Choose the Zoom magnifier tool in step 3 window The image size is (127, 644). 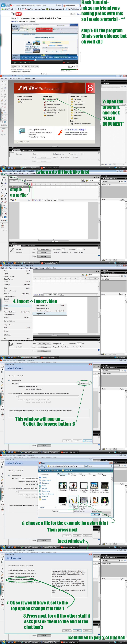pos(5,208)
